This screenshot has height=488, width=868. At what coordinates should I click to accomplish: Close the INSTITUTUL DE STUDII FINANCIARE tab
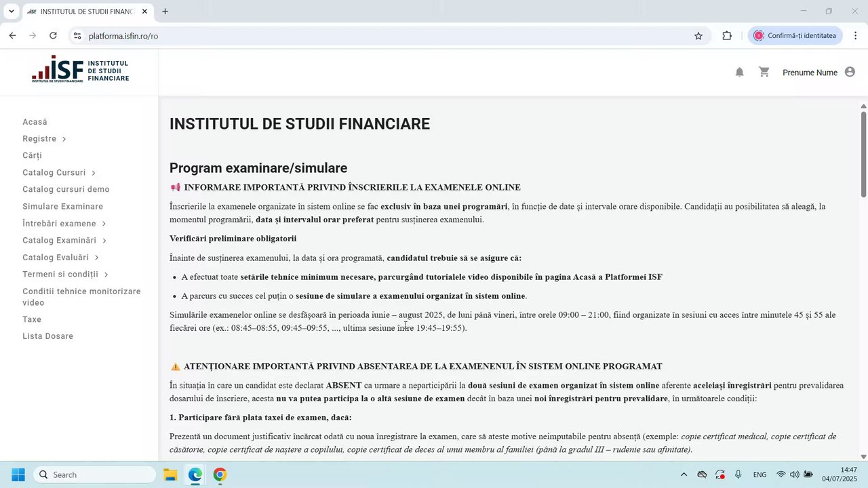[x=144, y=12]
